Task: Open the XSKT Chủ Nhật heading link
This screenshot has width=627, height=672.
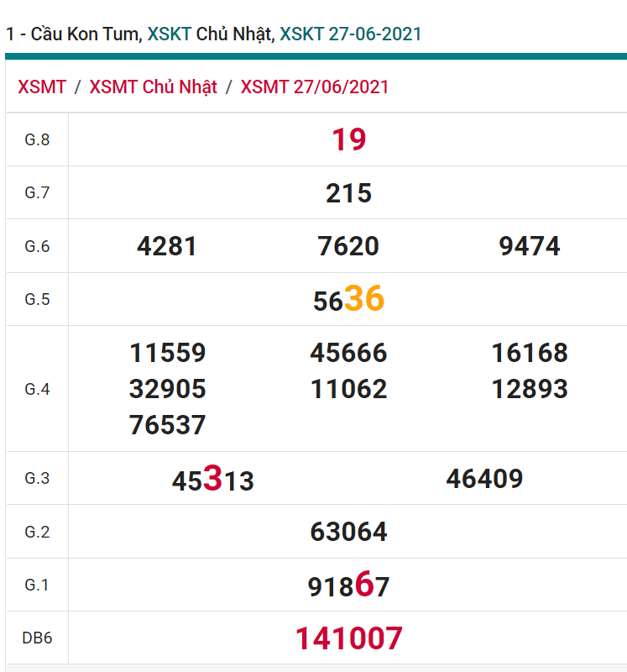Action: point(210,34)
